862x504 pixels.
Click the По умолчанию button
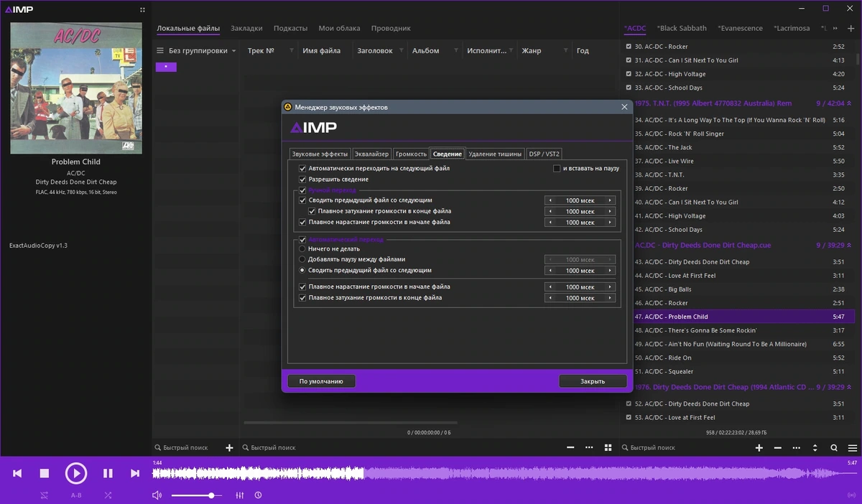coord(321,381)
